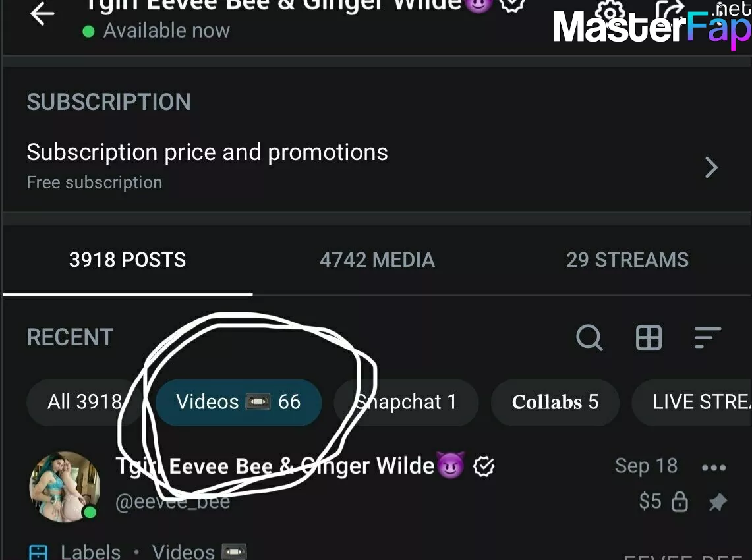Toggle the Videos 66 filter chip

tap(239, 403)
